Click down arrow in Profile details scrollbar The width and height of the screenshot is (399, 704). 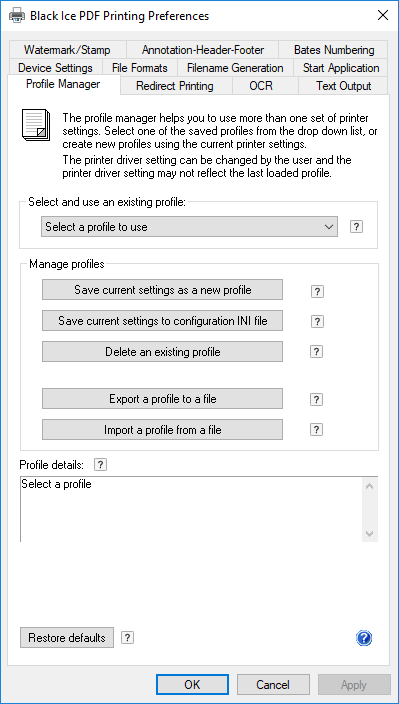click(x=369, y=534)
